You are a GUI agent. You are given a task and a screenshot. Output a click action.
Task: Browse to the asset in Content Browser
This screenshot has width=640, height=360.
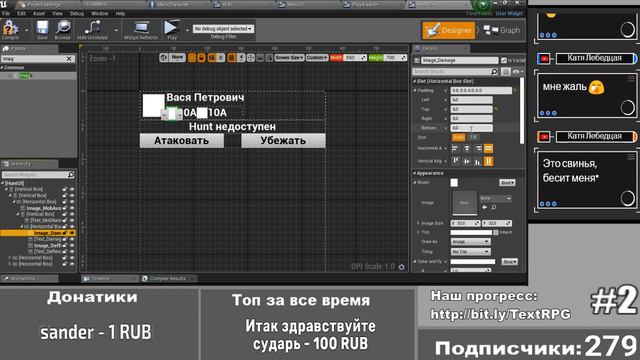[x=62, y=29]
